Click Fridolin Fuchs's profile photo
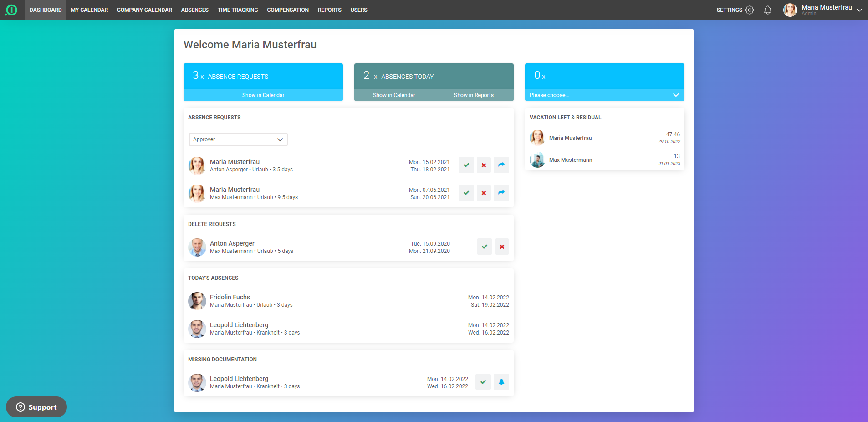This screenshot has height=422, width=868. tap(197, 301)
